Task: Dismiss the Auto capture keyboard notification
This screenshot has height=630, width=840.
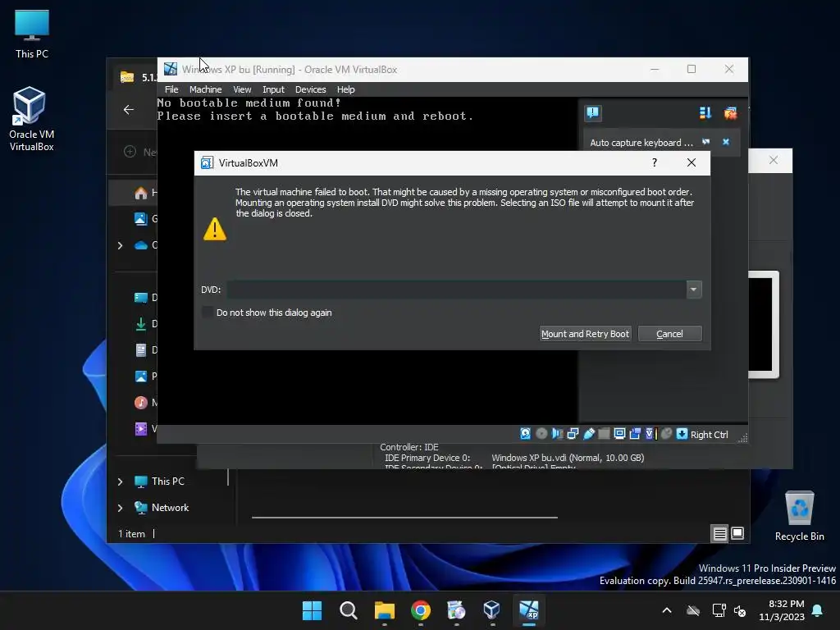Action: (x=726, y=142)
